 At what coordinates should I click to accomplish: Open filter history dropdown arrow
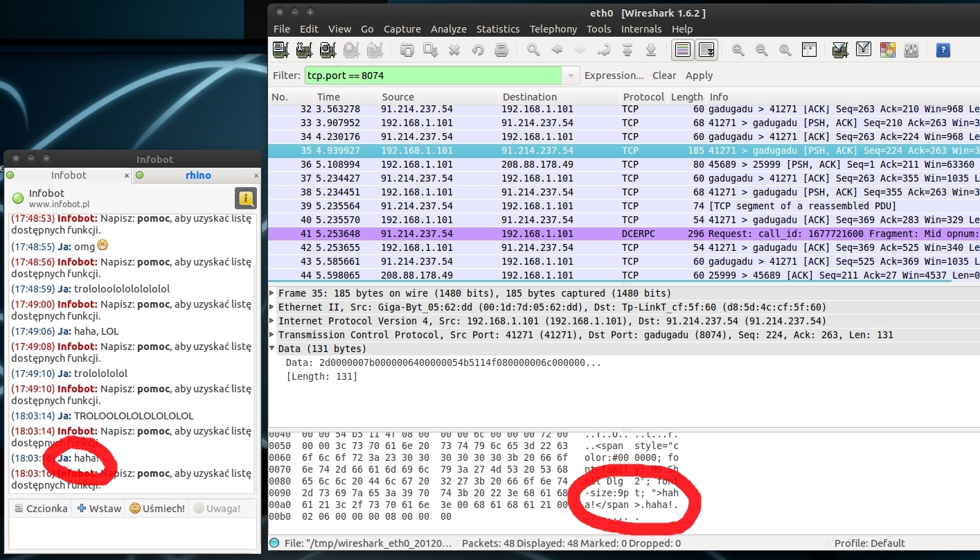(571, 76)
